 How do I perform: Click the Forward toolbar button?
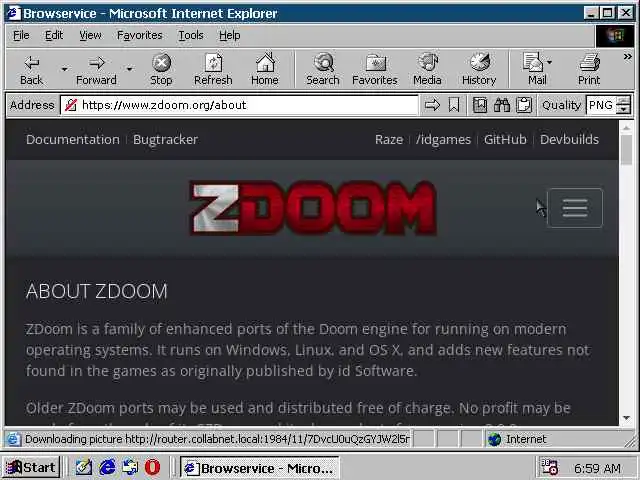96,70
